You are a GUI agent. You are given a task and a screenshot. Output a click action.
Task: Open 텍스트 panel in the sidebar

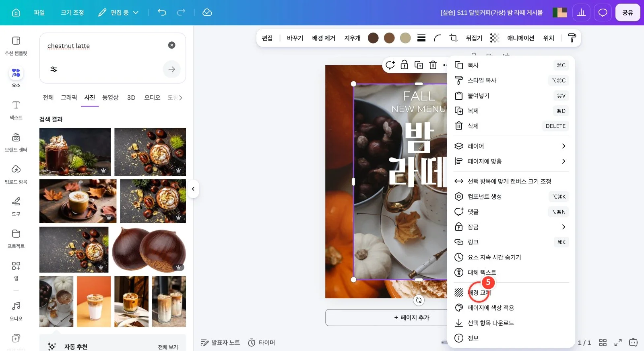16,109
